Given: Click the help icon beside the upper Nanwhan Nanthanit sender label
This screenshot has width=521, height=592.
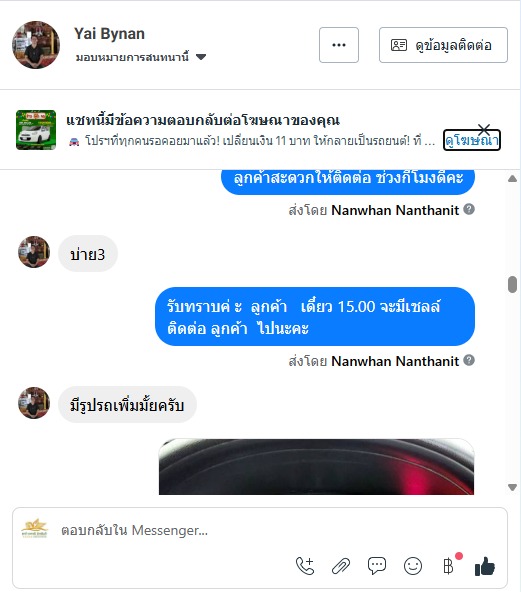Looking at the screenshot, I should 469,209.
